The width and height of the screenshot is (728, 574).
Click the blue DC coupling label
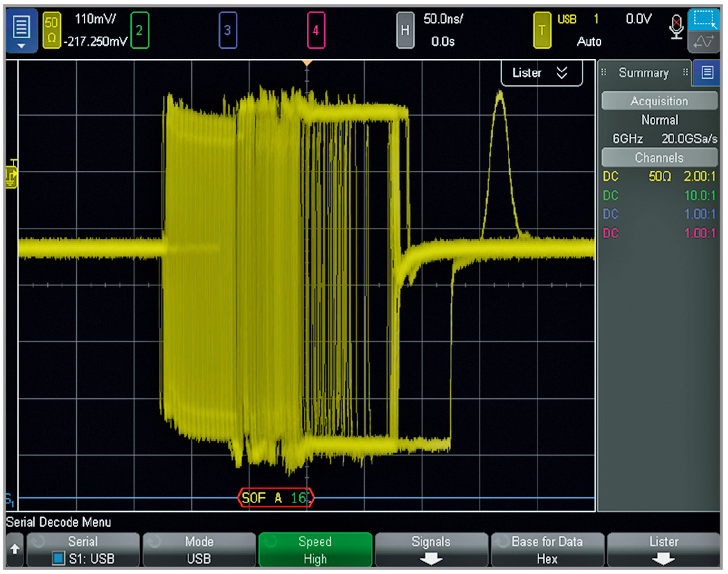coord(610,214)
